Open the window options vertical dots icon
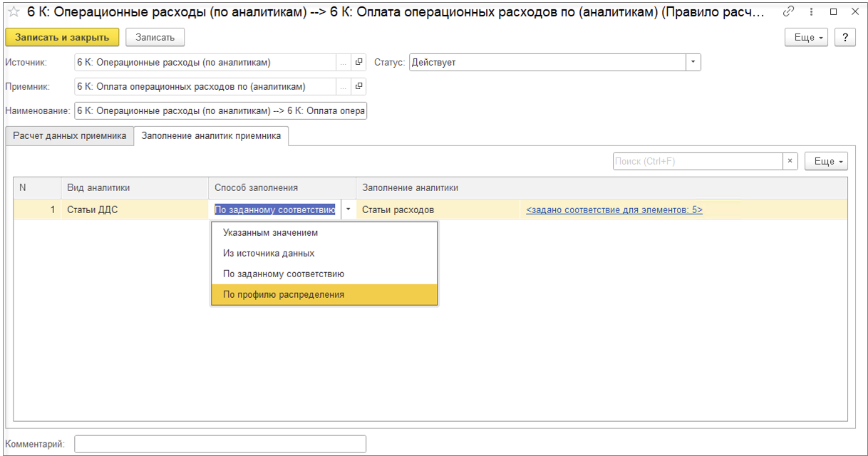 point(811,12)
